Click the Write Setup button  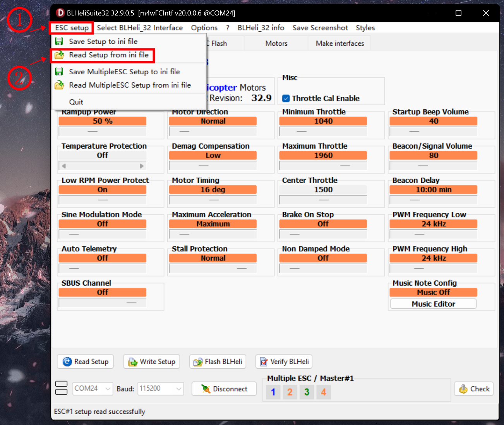coord(152,362)
